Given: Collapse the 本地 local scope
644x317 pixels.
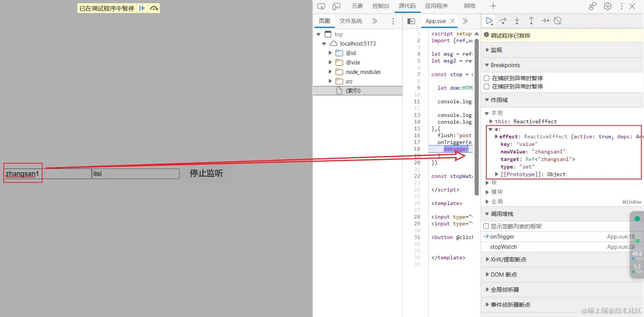Looking at the screenshot, I should tap(487, 113).
